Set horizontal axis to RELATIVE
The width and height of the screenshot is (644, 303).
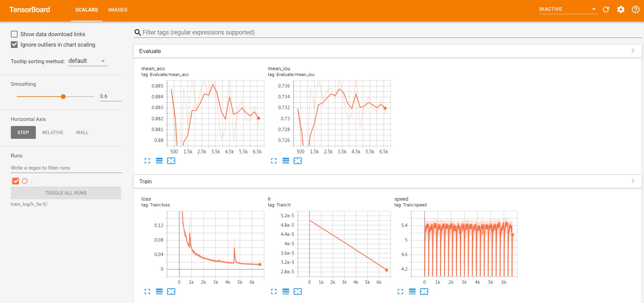[53, 132]
